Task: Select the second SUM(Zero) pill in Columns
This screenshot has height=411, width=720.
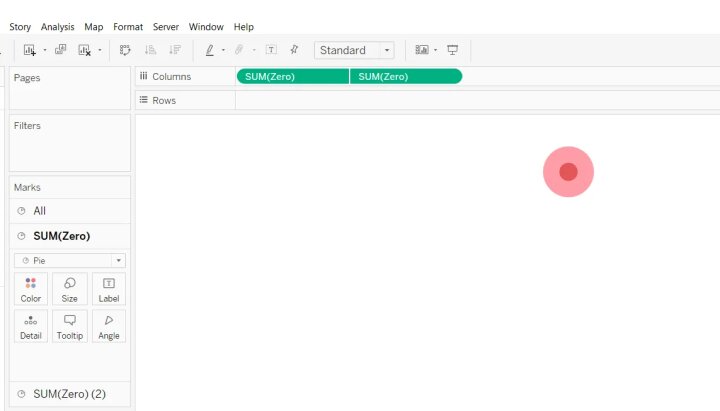Action: (x=406, y=77)
